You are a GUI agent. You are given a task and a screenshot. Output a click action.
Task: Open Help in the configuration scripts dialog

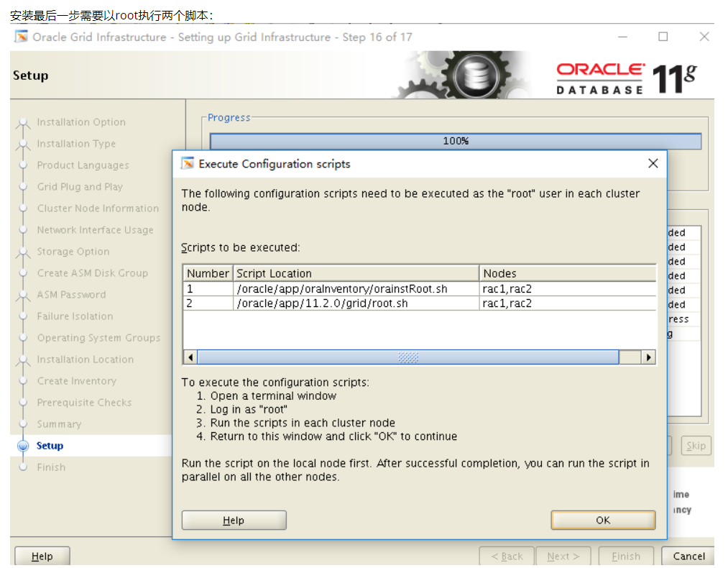click(x=234, y=520)
